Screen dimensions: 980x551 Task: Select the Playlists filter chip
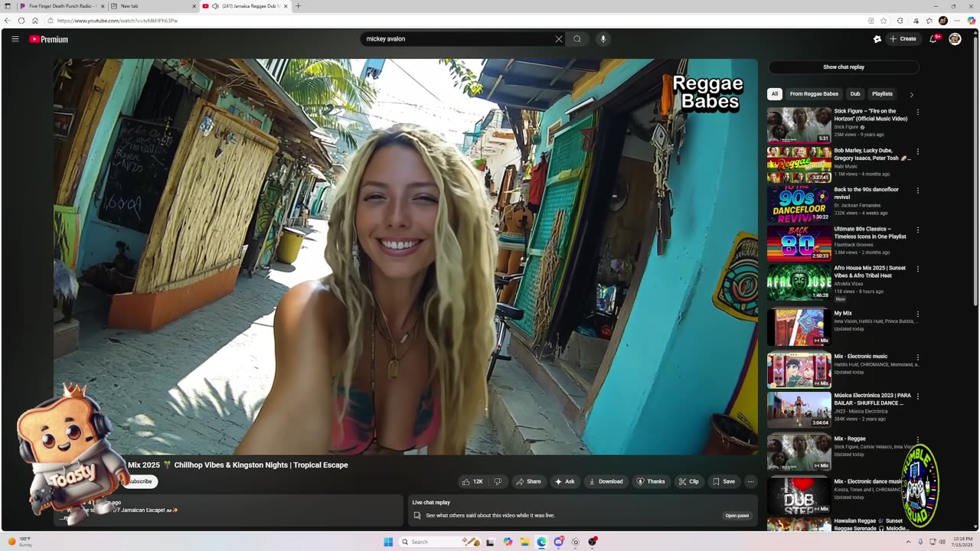coord(882,94)
